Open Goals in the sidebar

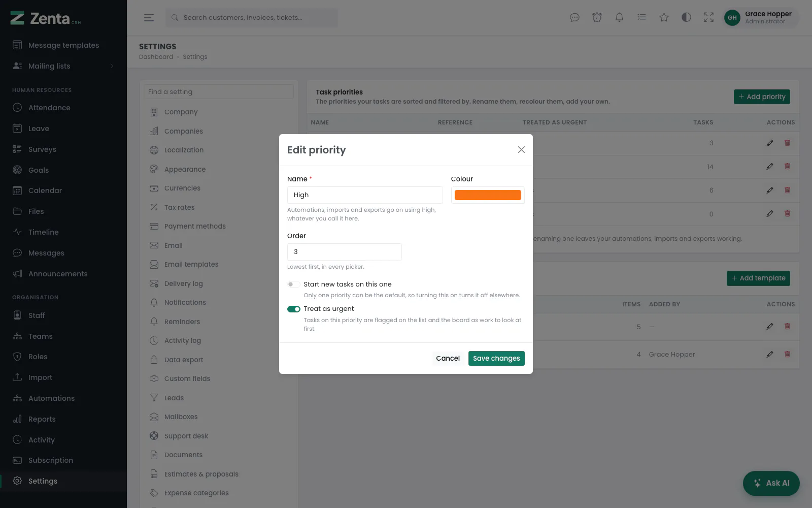coord(63,170)
